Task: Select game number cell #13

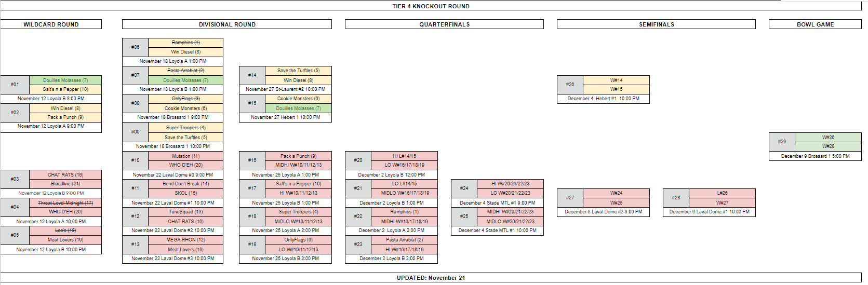Action: tap(136, 245)
